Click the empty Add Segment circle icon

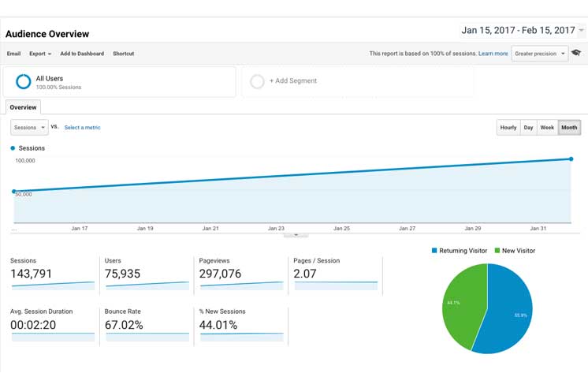[257, 81]
